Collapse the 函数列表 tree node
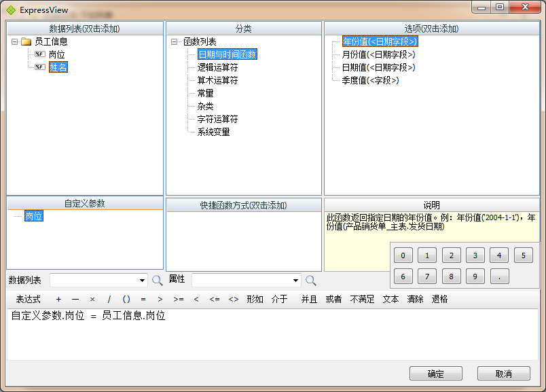This screenshot has height=392, width=546. pyautogui.click(x=174, y=42)
